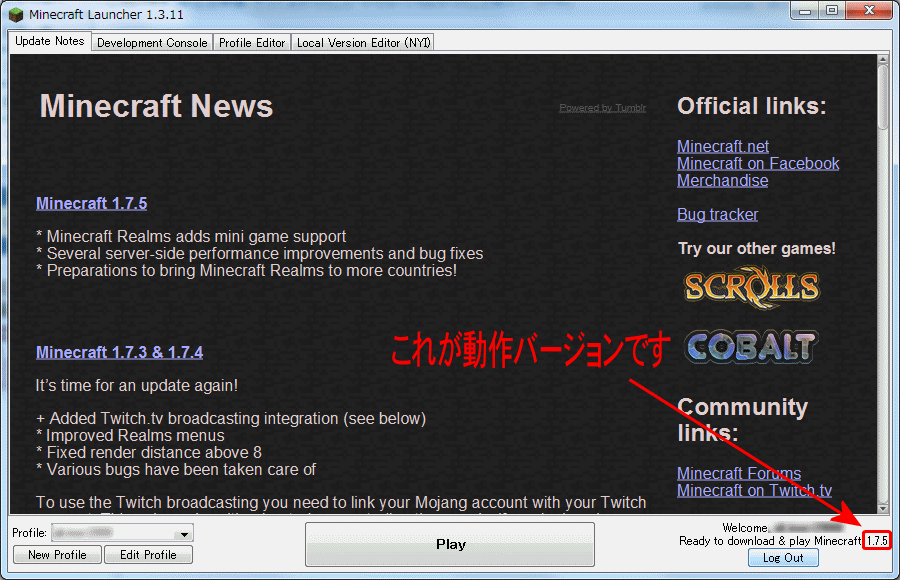Click the vertical scrollbar thumb

pyautogui.click(x=883, y=98)
